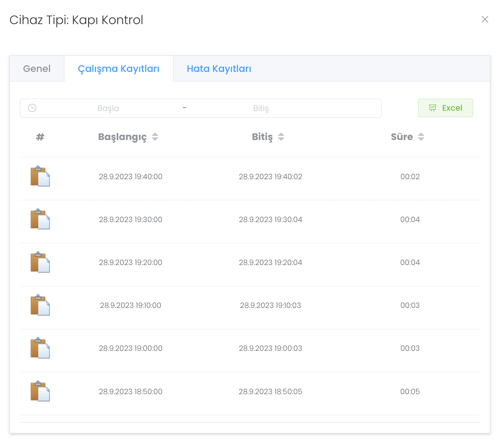499x448 pixels.
Task: Click the 00:05 duration cell
Action: (410, 392)
